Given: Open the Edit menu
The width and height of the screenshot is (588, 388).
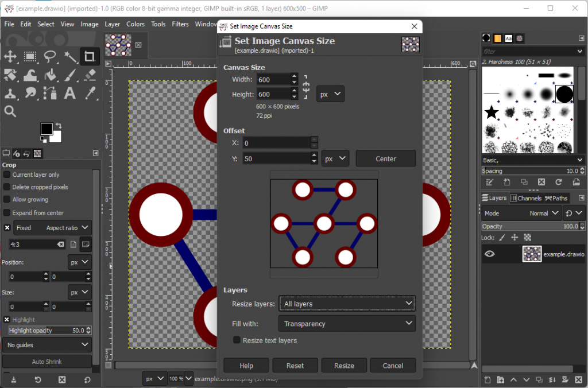Looking at the screenshot, I should point(25,24).
